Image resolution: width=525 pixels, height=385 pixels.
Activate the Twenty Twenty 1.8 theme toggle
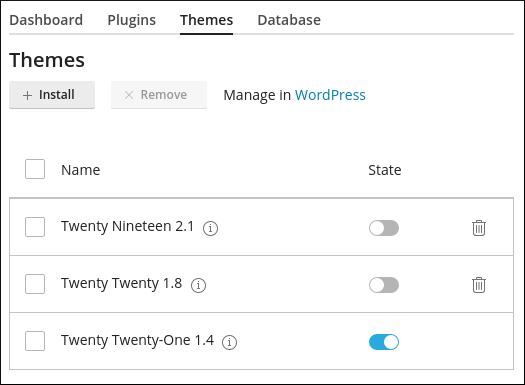point(384,285)
